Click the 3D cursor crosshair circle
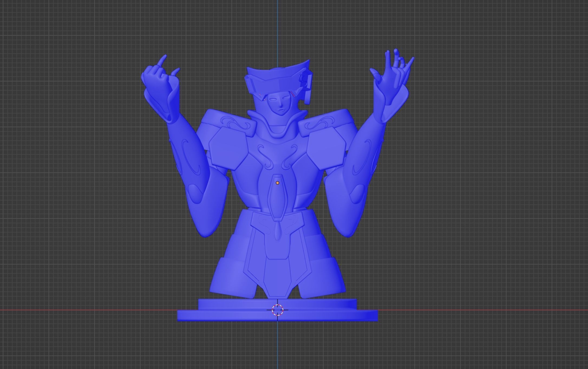This screenshot has height=369, width=588. 277,310
